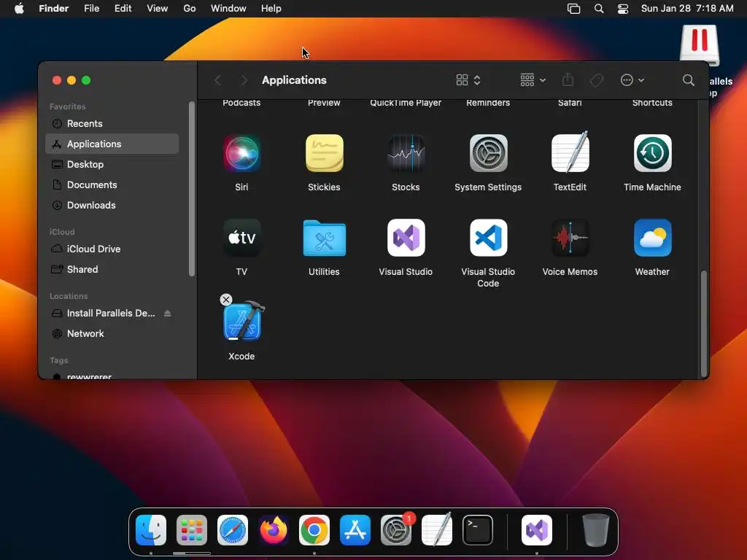Cancel the Xcode download with X badge
The width and height of the screenshot is (747, 560).
coord(226,300)
